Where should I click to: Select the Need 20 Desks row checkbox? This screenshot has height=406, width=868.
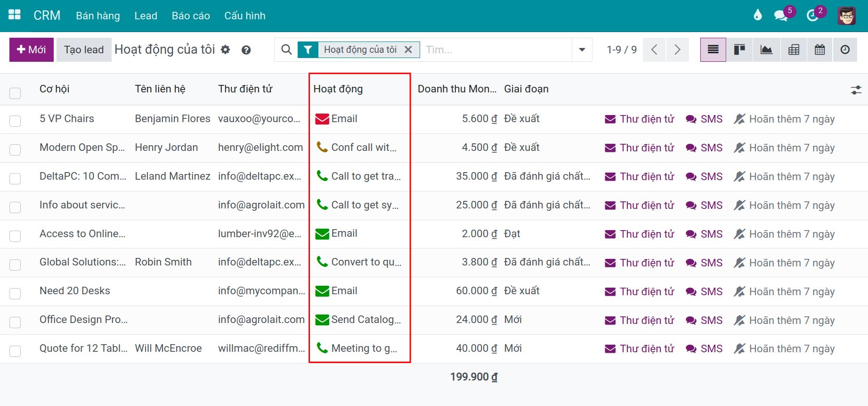tap(15, 293)
